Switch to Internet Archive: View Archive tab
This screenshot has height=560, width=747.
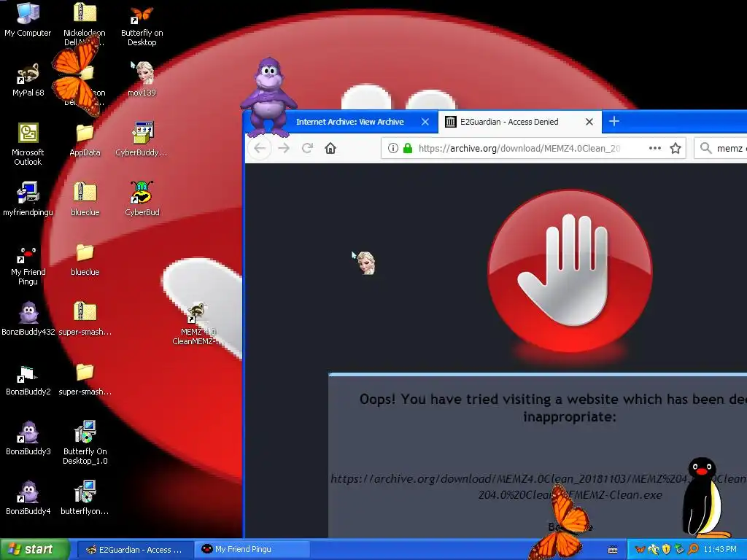point(349,122)
